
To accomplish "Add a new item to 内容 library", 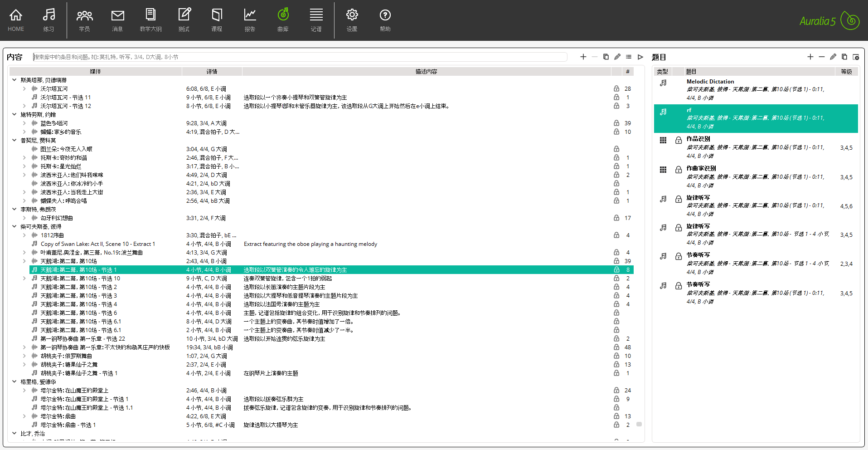I will (583, 57).
